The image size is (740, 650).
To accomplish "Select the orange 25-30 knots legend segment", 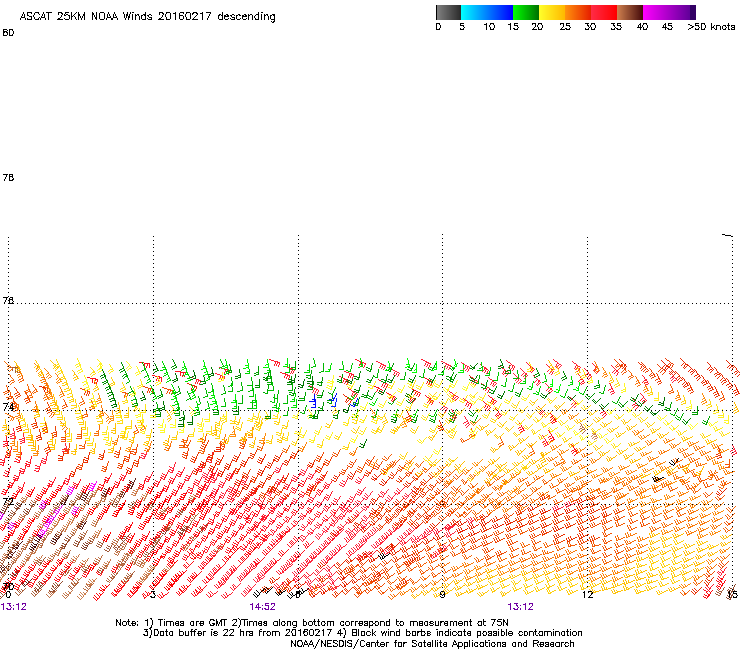I will click(x=578, y=12).
